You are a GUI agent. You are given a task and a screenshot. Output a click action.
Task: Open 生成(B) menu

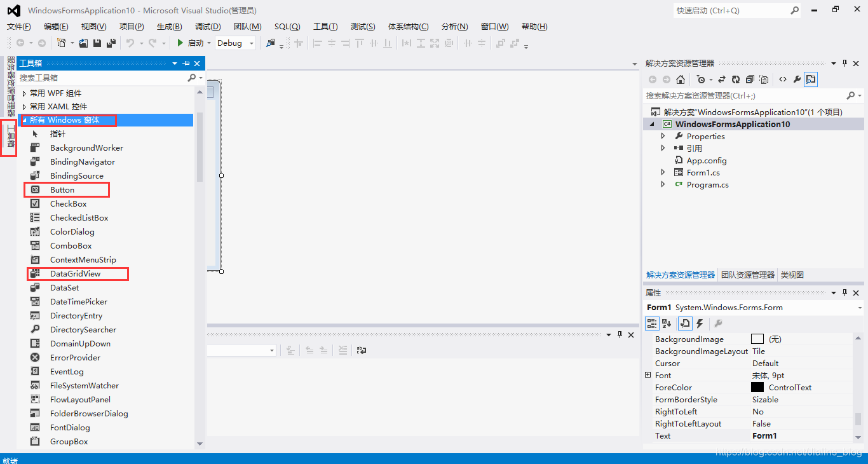170,27
